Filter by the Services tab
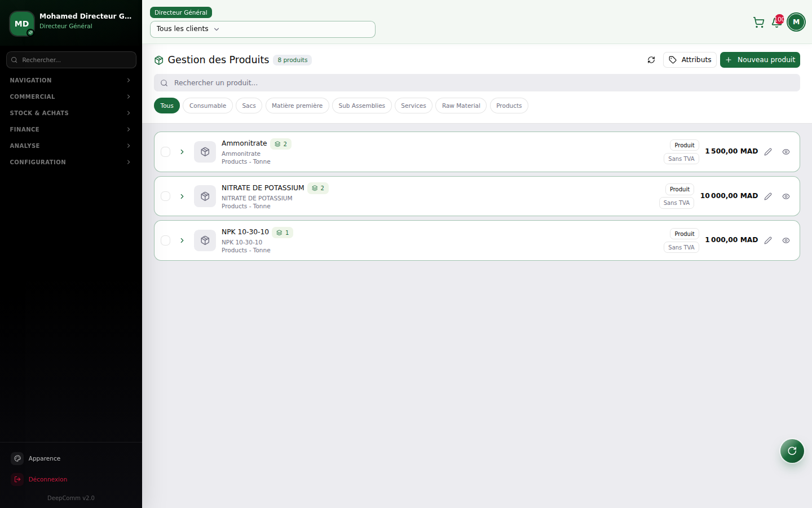 [x=413, y=106]
